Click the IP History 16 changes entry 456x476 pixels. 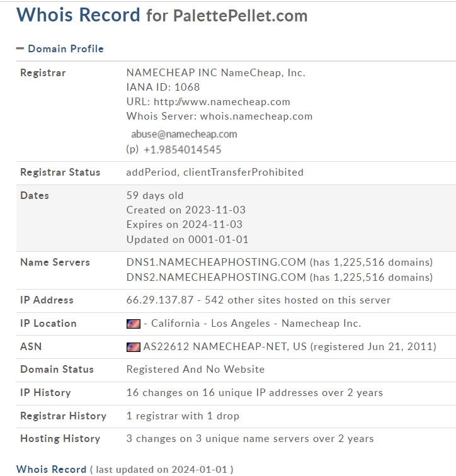pos(254,392)
